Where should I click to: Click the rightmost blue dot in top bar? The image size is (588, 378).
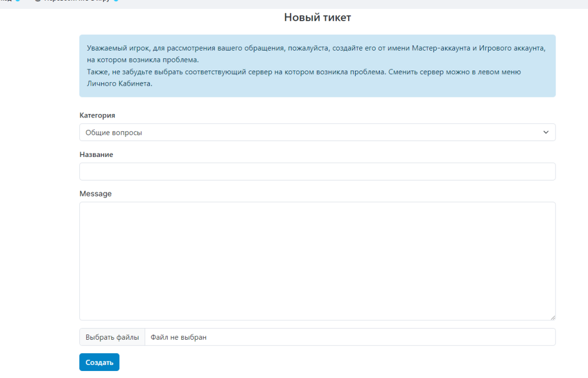pos(116,1)
